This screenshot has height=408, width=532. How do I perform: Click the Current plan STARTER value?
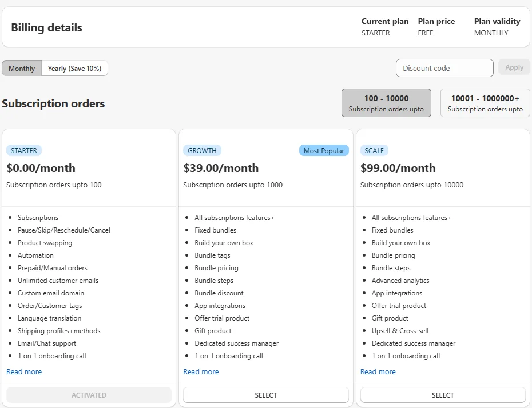coord(376,33)
